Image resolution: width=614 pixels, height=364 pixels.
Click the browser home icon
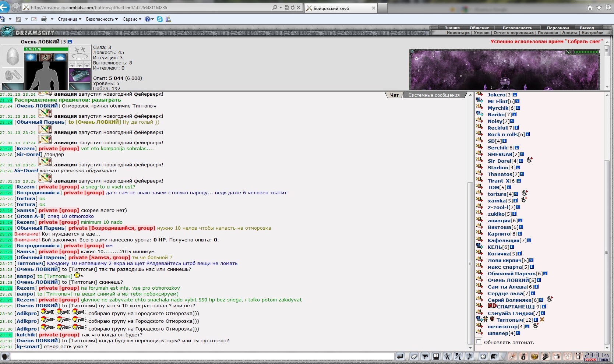(x=3, y=19)
